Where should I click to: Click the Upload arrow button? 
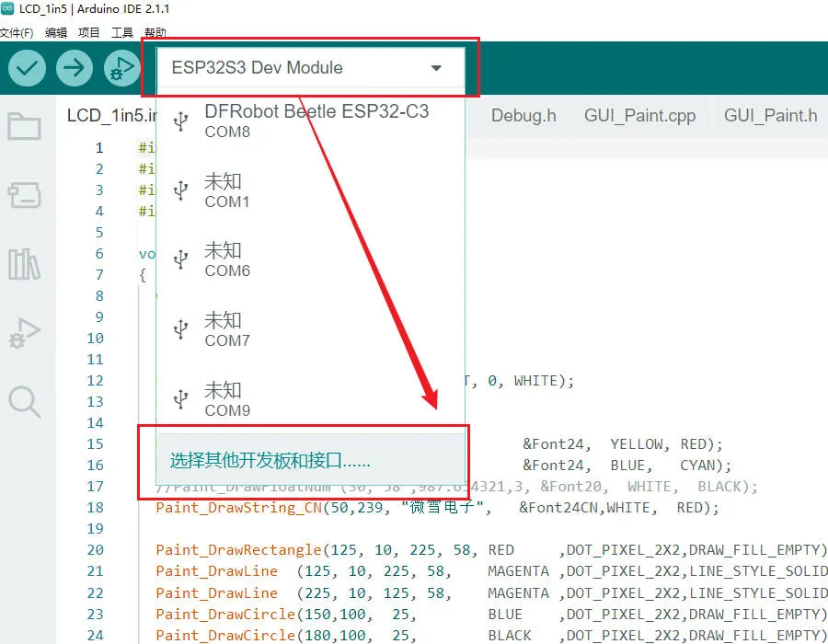(x=74, y=68)
